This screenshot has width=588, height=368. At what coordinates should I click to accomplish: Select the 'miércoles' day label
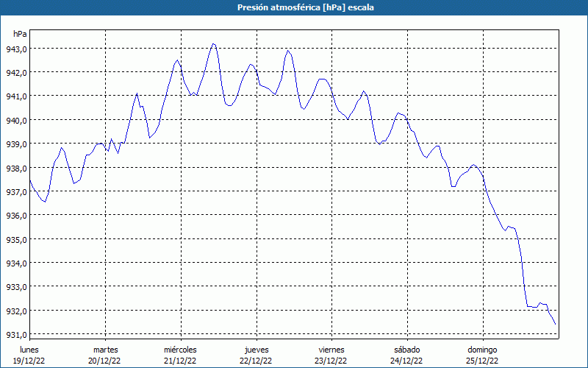point(180,350)
